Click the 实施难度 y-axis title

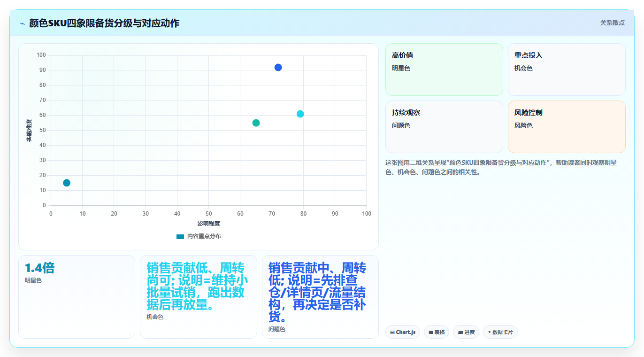click(29, 131)
